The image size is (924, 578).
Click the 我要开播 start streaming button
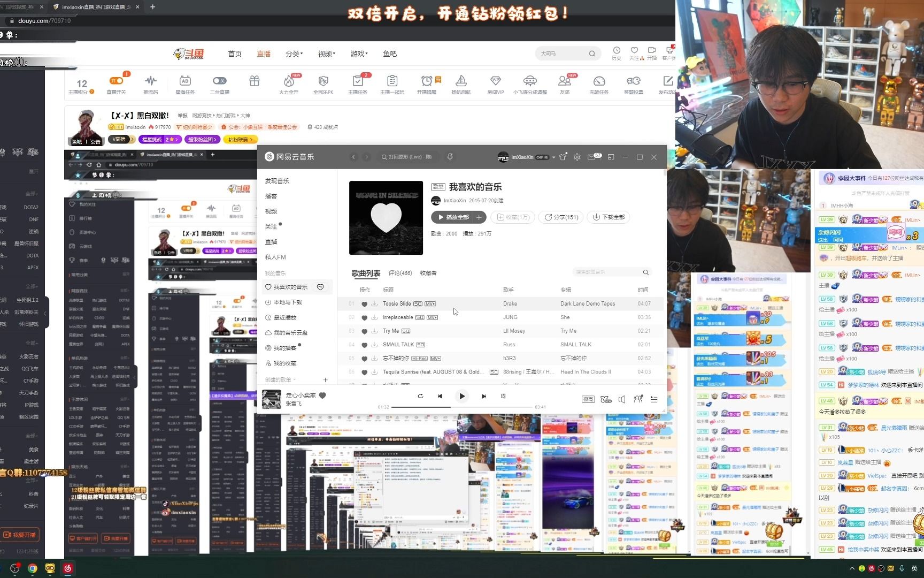[x=20, y=535]
